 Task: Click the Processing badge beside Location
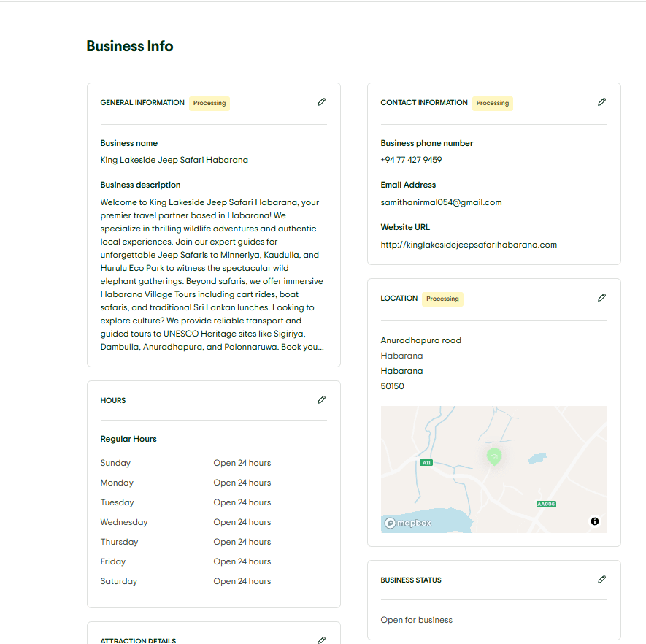click(x=442, y=299)
